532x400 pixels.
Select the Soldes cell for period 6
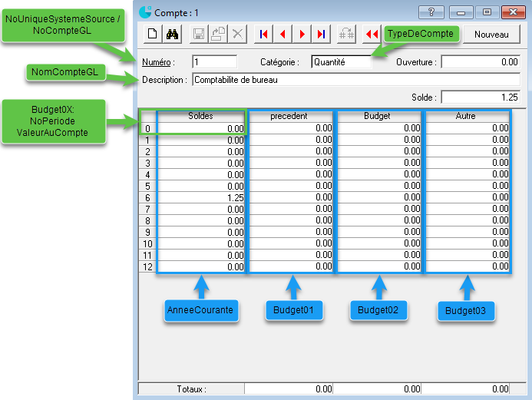pos(201,197)
